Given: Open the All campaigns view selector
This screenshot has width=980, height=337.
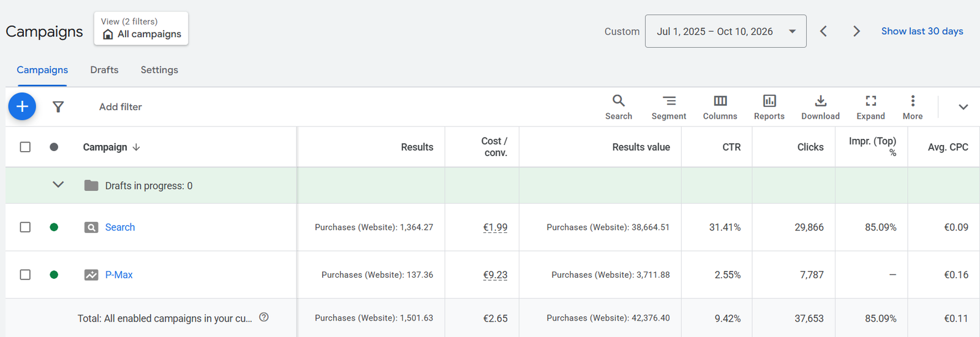Looking at the screenshot, I should tap(141, 28).
